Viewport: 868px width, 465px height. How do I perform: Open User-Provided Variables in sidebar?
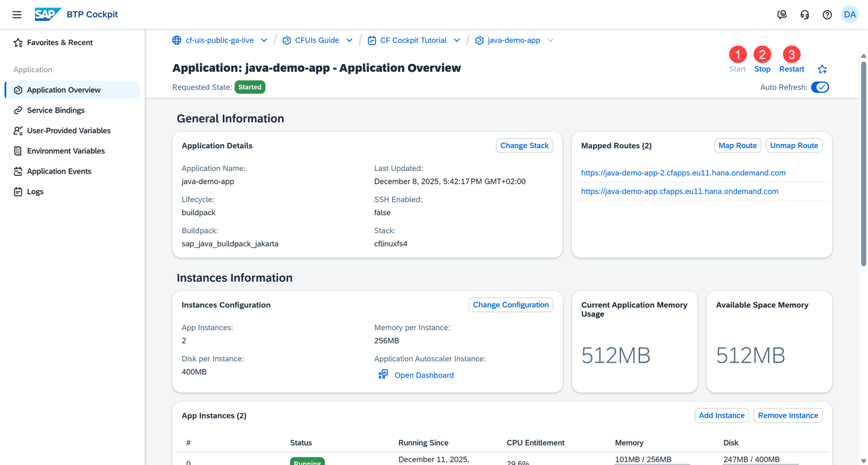point(72,131)
